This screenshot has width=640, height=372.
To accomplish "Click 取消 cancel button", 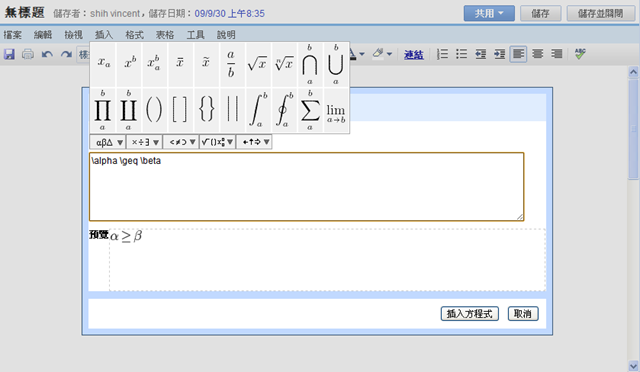I will 523,314.
